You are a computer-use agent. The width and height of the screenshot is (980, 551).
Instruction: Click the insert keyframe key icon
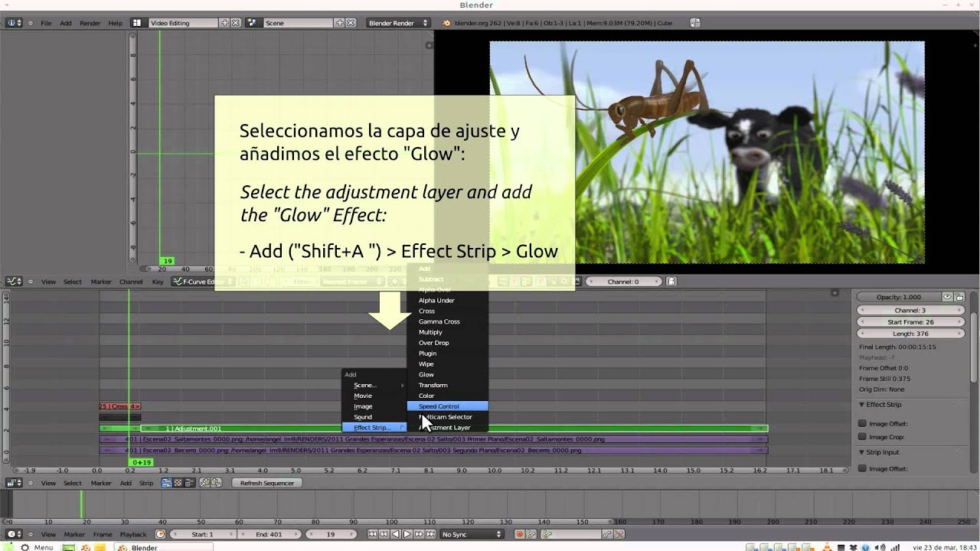(x=607, y=534)
